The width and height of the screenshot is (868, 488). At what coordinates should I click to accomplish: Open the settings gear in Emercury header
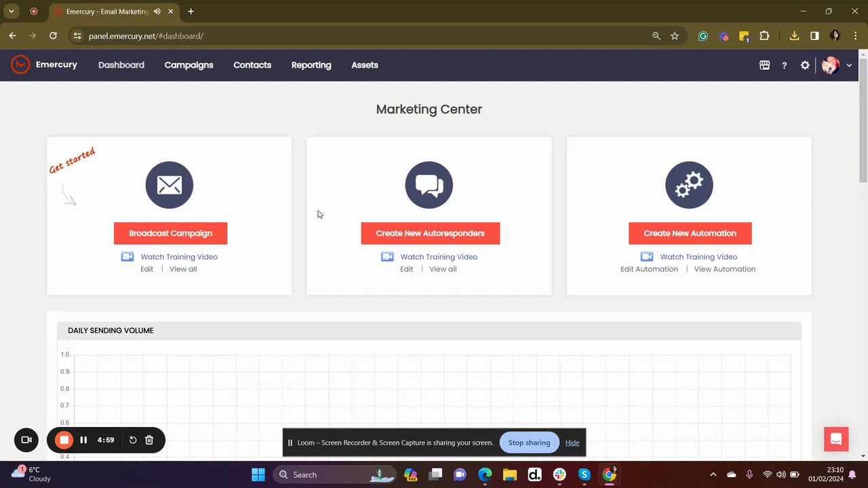pos(805,65)
